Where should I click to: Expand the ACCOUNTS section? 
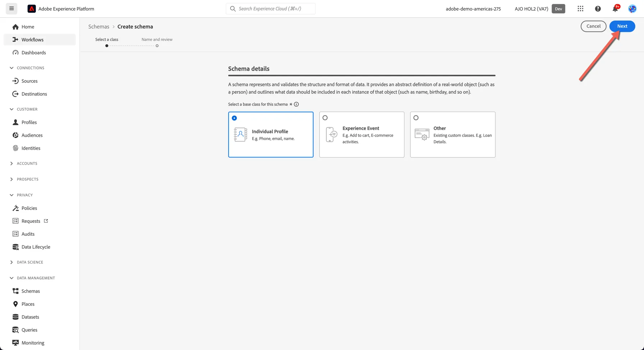(x=11, y=164)
